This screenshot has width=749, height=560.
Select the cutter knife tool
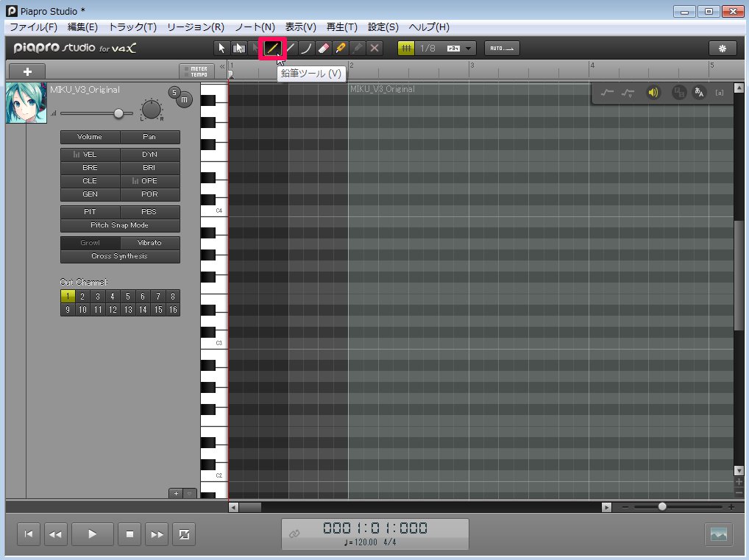(x=341, y=49)
